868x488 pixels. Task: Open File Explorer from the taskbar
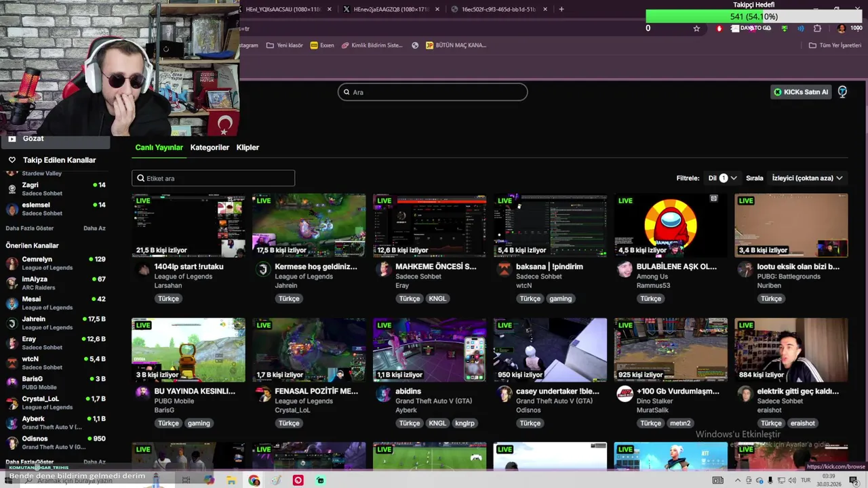tap(231, 481)
